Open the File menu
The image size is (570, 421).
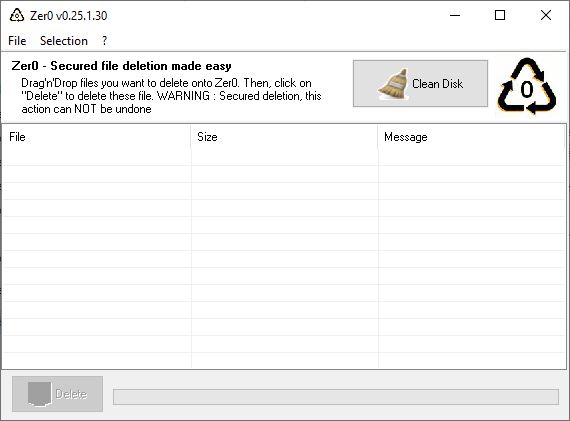[x=17, y=41]
